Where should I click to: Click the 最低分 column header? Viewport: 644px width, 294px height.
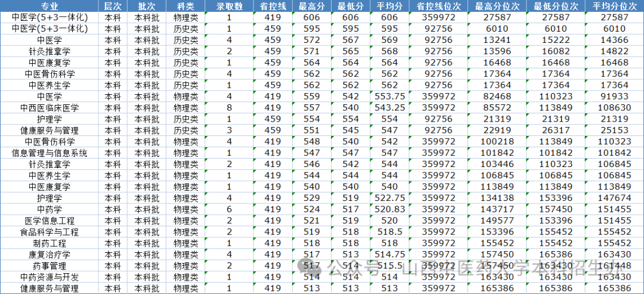351,7
